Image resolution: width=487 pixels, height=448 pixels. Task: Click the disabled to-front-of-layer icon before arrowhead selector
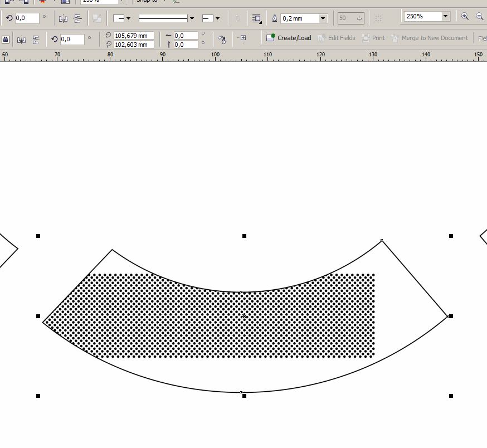point(97,18)
